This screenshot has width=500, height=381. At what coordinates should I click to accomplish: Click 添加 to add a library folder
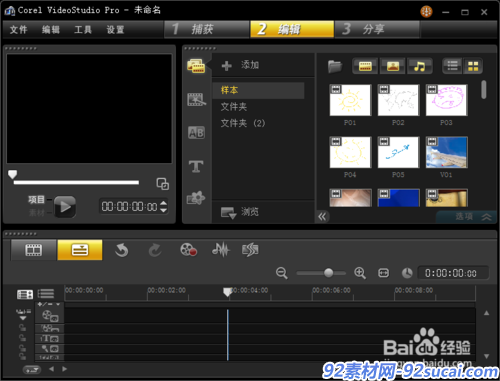click(241, 65)
